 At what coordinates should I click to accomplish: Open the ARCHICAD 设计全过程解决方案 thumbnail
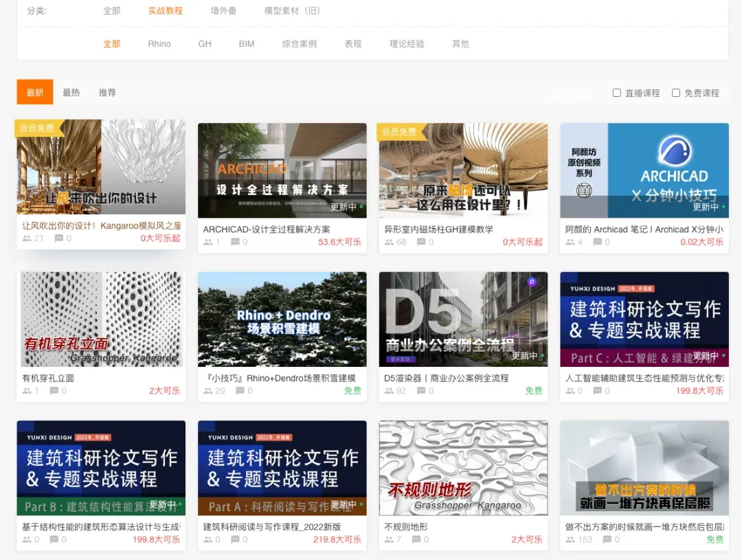pyautogui.click(x=282, y=170)
